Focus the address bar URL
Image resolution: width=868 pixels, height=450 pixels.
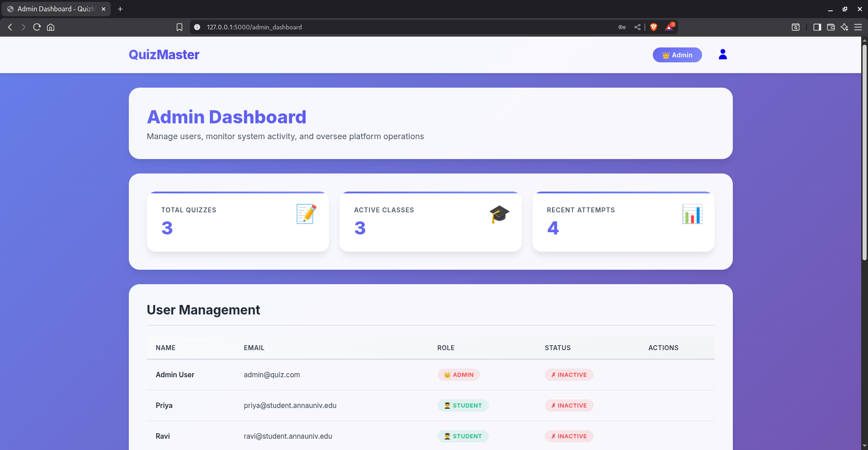point(255,27)
